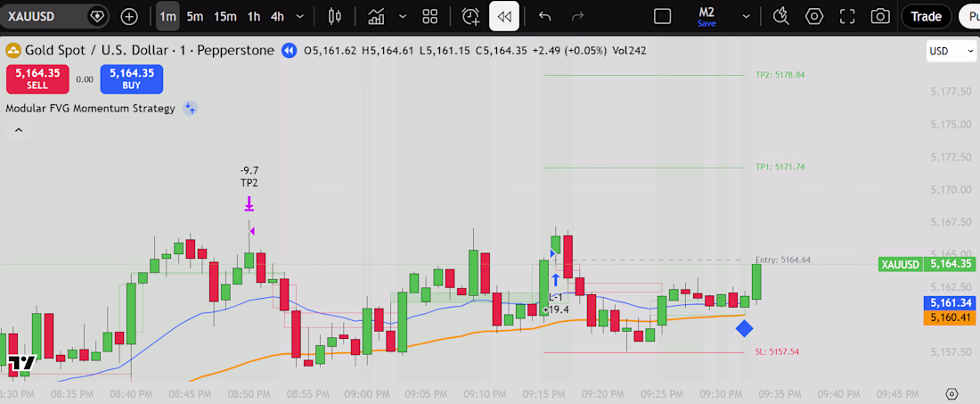The width and height of the screenshot is (980, 404).
Task: Open the layout setup square icon
Action: (663, 17)
